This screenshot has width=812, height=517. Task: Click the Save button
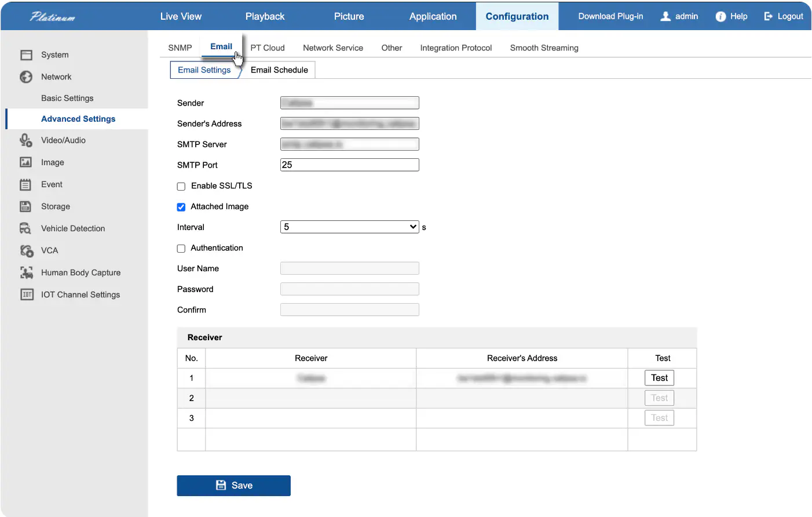coord(234,486)
